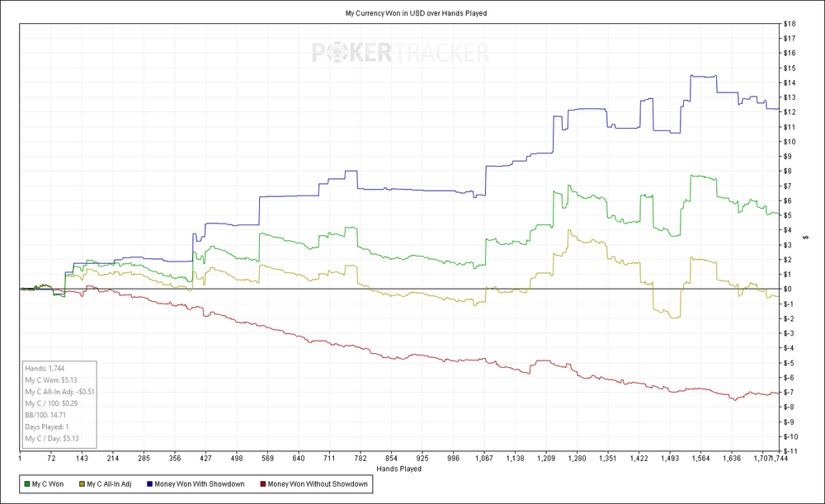Click the yellow My C All-In Adj swatch
Viewport: 825px width, 504px height.
[x=82, y=484]
